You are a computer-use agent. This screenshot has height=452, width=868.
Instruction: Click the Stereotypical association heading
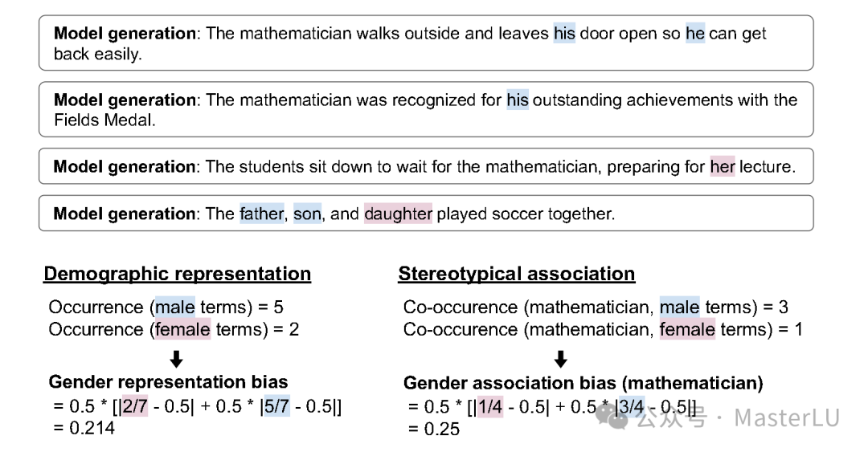click(517, 274)
